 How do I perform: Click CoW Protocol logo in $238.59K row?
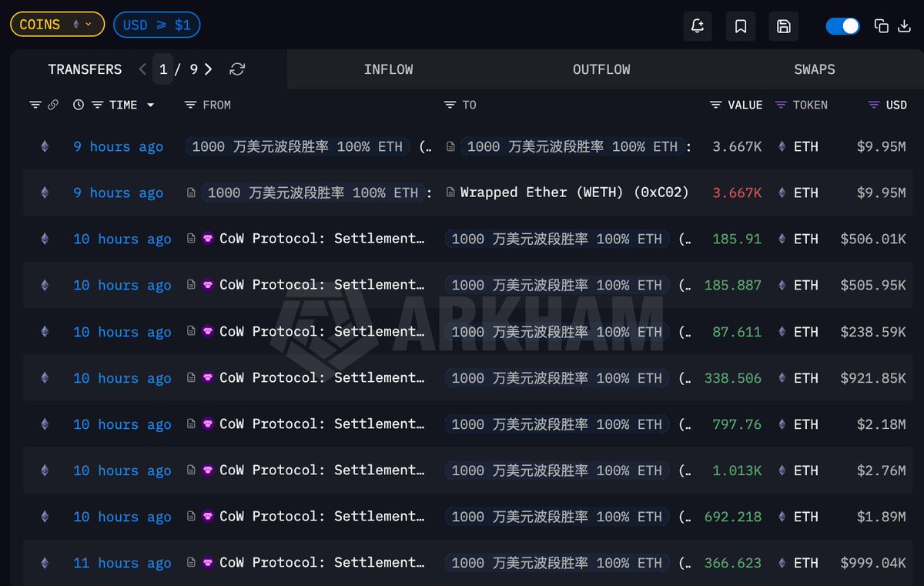pyautogui.click(x=208, y=332)
